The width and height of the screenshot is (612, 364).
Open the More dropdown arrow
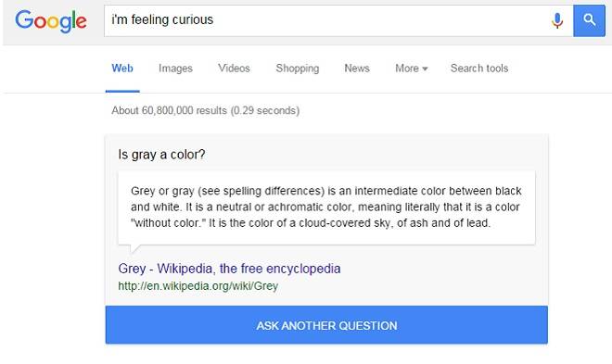coord(425,69)
